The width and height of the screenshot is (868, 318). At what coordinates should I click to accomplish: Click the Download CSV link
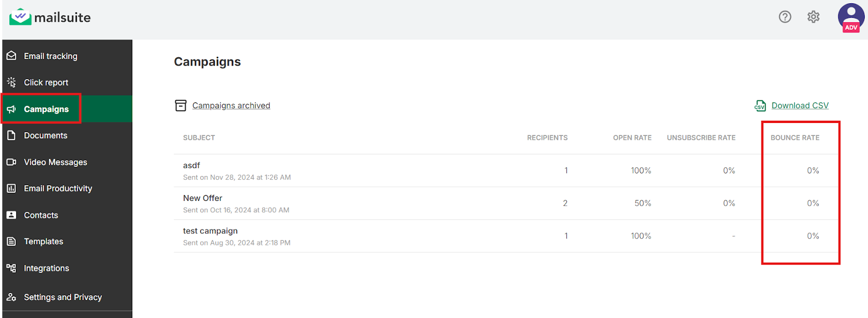point(800,106)
